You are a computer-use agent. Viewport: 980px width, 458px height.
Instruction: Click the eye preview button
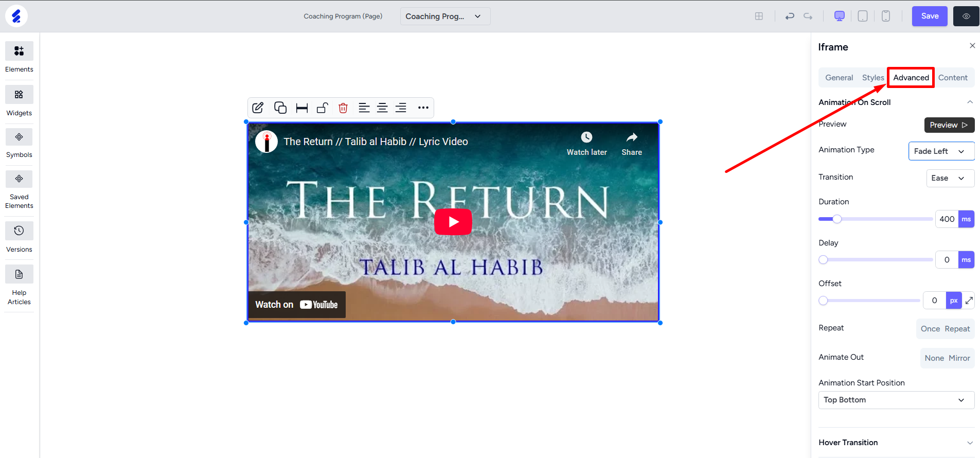pos(966,16)
